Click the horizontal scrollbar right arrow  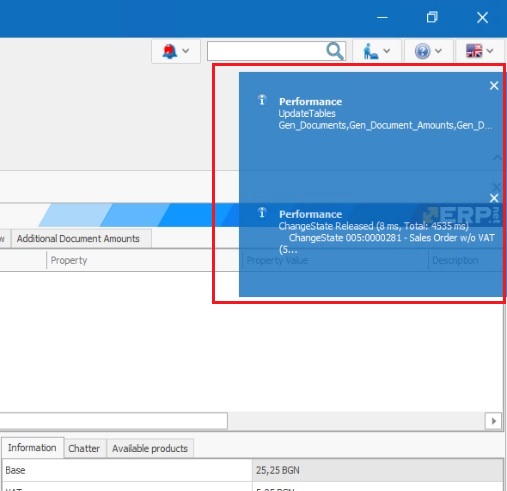(493, 421)
